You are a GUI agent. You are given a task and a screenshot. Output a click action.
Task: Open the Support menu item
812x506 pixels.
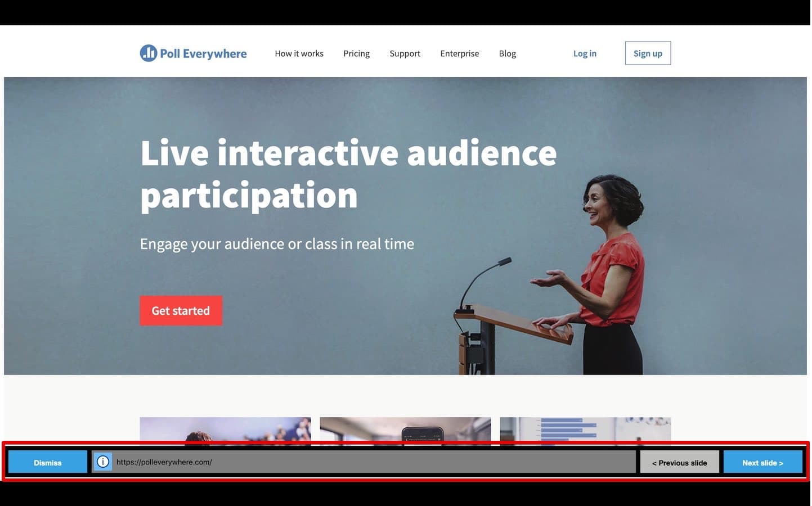405,53
